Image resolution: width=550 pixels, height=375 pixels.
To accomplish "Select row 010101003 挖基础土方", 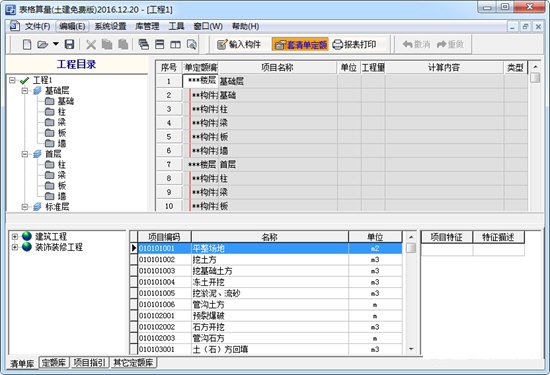I will tap(270, 271).
